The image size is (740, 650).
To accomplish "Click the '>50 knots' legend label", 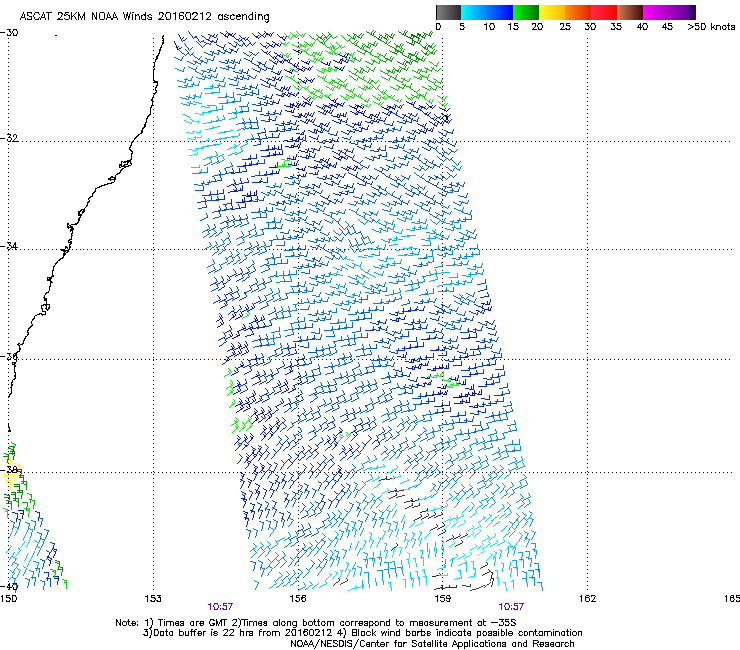I will (712, 27).
